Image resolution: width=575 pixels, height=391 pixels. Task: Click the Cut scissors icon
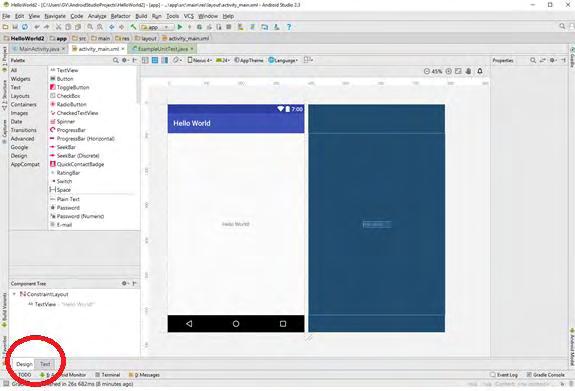pyautogui.click(x=58, y=27)
